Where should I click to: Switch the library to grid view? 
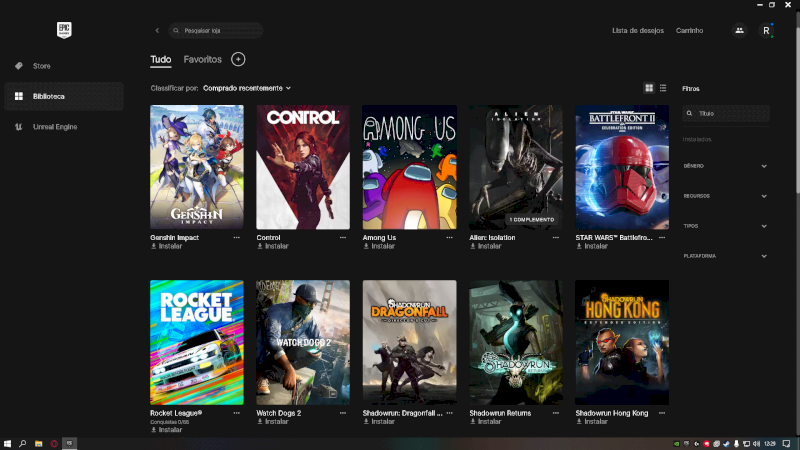click(649, 88)
